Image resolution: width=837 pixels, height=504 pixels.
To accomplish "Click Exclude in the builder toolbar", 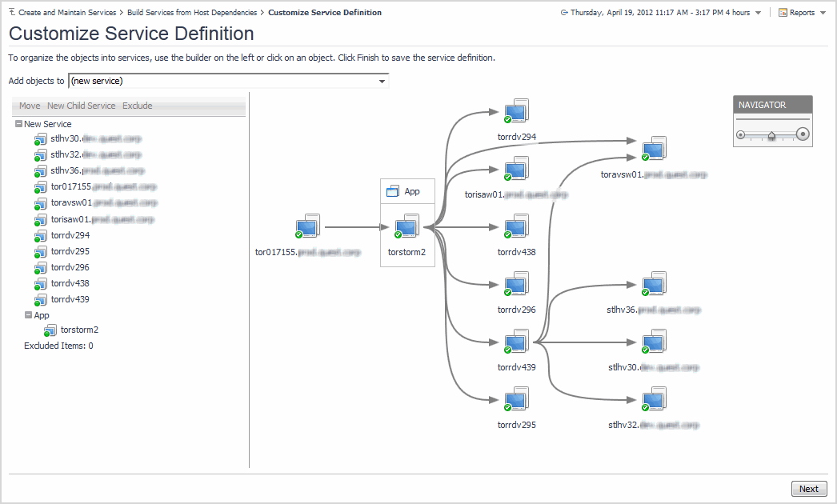I will point(137,106).
